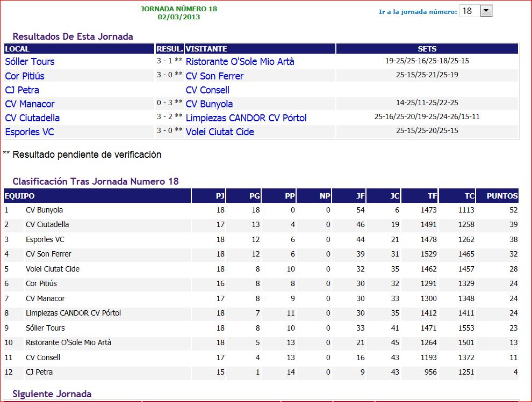The image size is (532, 402).
Task: Click Esporles VC in the classification table
Action: pyautogui.click(x=45, y=239)
